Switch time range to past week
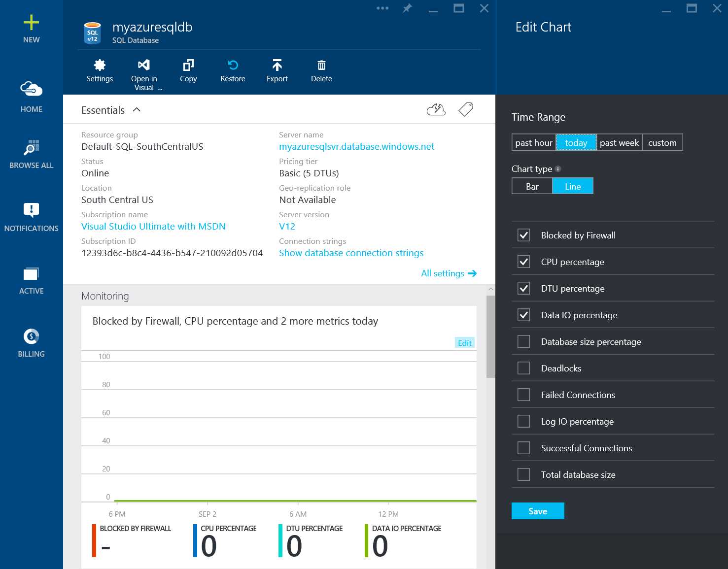This screenshot has height=569, width=728. point(619,142)
